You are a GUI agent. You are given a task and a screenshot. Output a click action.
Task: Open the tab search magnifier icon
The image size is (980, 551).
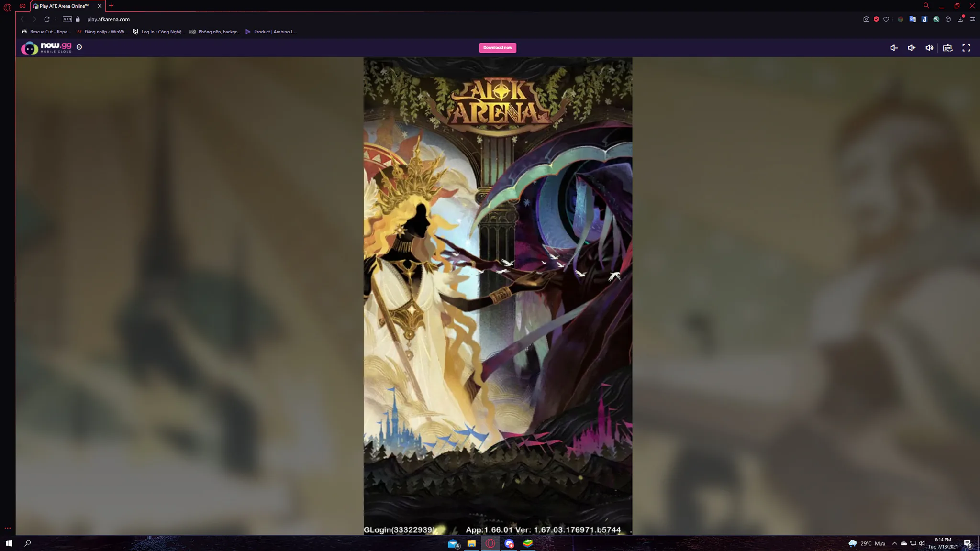click(x=926, y=6)
